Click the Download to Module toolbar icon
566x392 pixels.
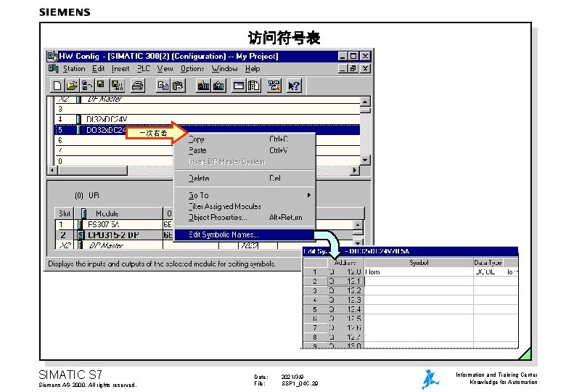click(203, 86)
